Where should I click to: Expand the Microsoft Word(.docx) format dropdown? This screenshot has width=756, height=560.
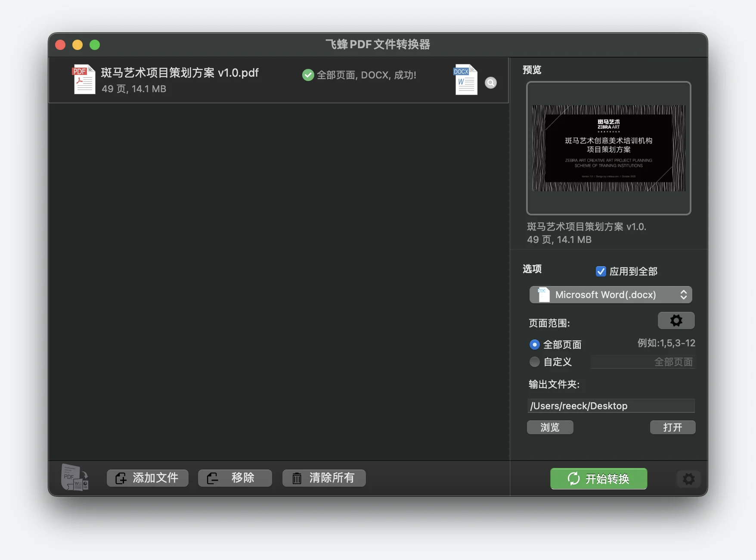pyautogui.click(x=610, y=295)
